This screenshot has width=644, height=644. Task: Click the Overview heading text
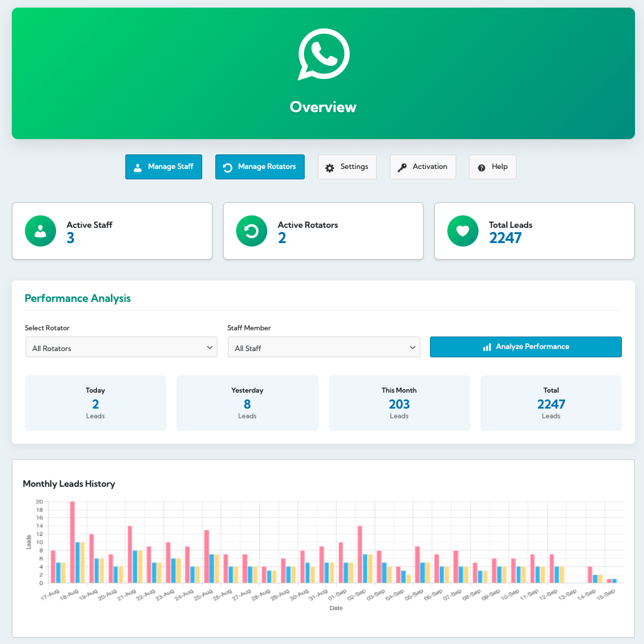pyautogui.click(x=323, y=107)
